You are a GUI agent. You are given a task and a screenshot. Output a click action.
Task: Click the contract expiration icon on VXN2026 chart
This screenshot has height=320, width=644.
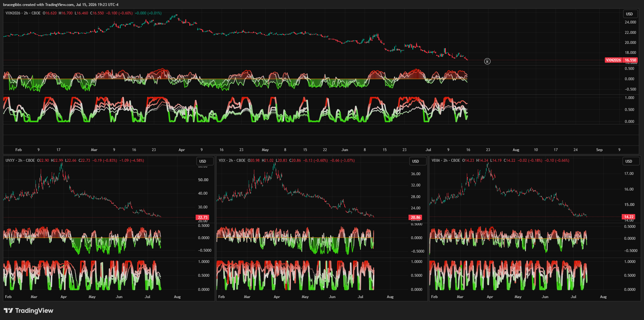(x=487, y=61)
